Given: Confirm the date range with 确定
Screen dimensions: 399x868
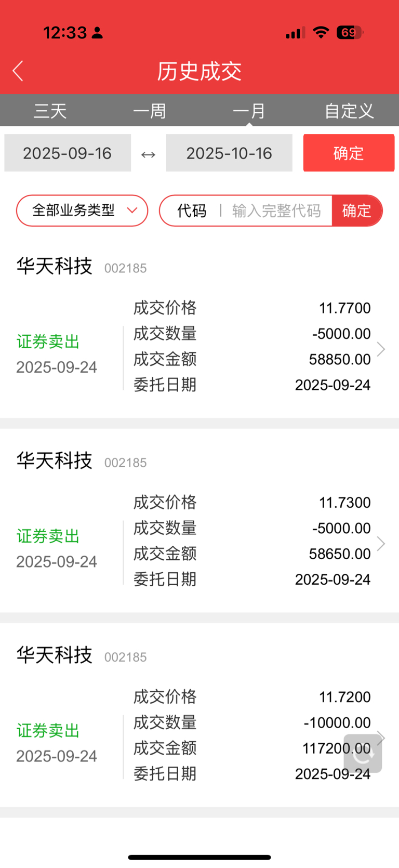Looking at the screenshot, I should click(349, 153).
